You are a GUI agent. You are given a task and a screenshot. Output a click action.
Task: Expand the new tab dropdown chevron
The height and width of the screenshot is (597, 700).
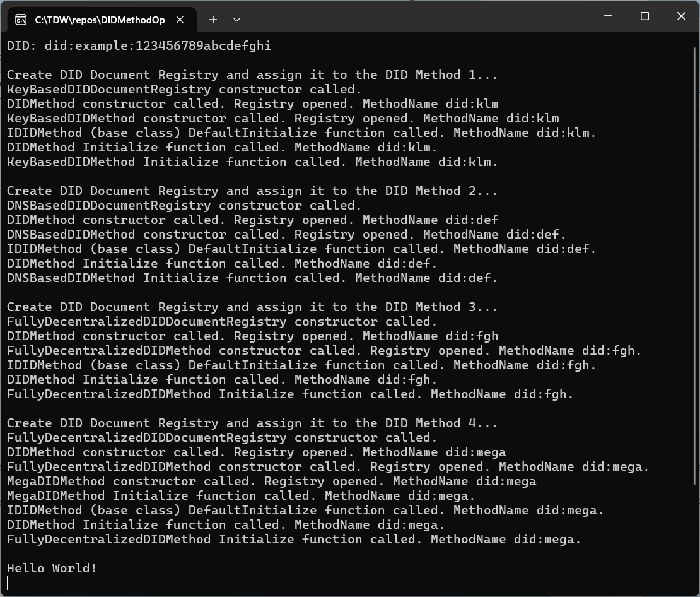(x=236, y=20)
